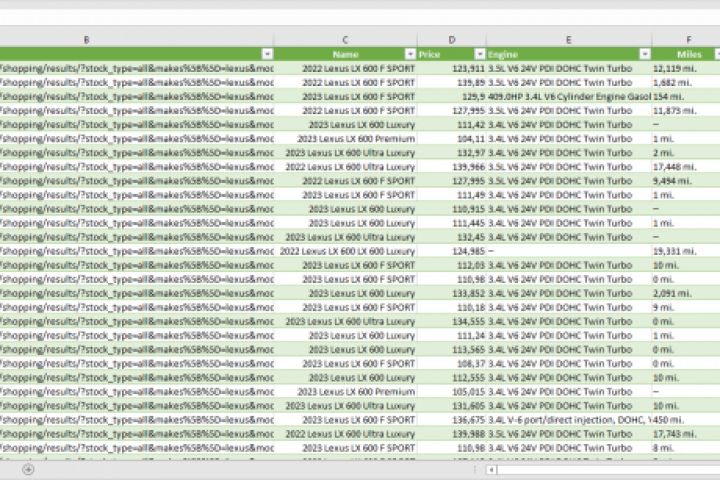Image resolution: width=720 pixels, height=480 pixels.
Task: Select the miles cell 450 mi.
Action: coord(686,420)
